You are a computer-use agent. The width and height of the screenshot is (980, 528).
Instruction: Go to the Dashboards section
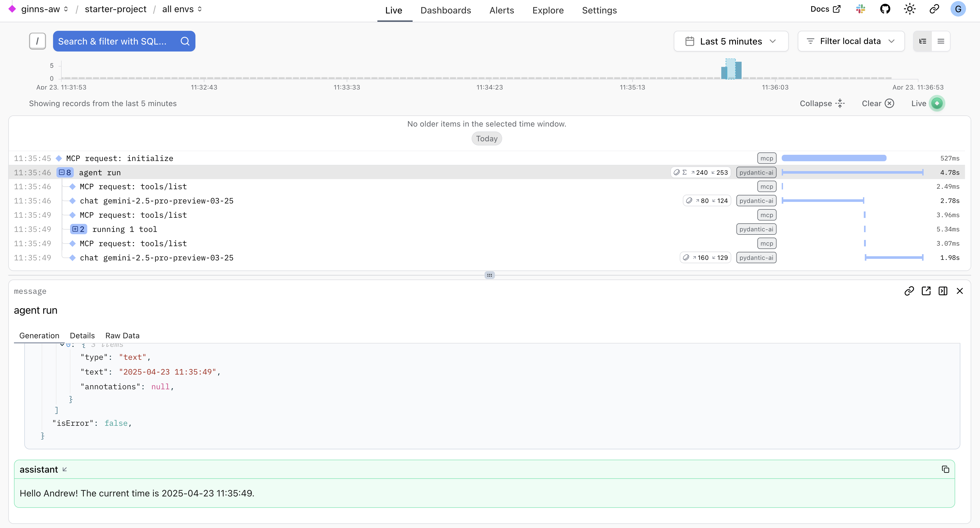coord(445,10)
